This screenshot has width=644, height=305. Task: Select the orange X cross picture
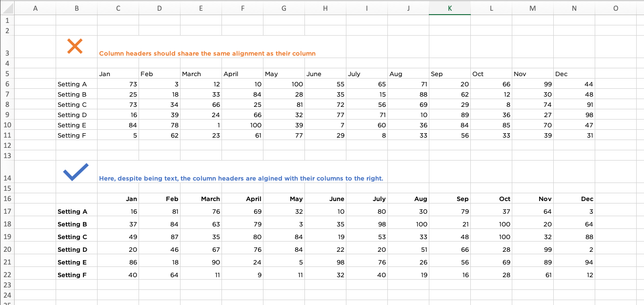tap(75, 46)
